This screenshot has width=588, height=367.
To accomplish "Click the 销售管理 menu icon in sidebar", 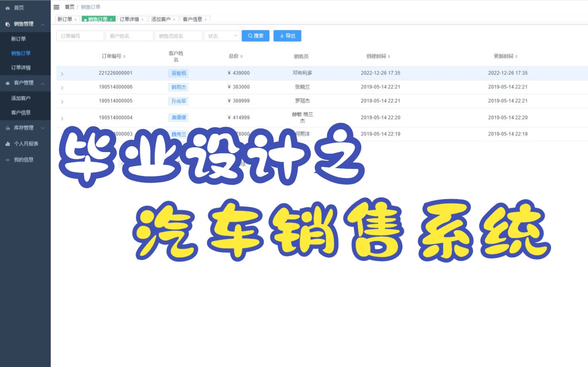I will 8,24.
